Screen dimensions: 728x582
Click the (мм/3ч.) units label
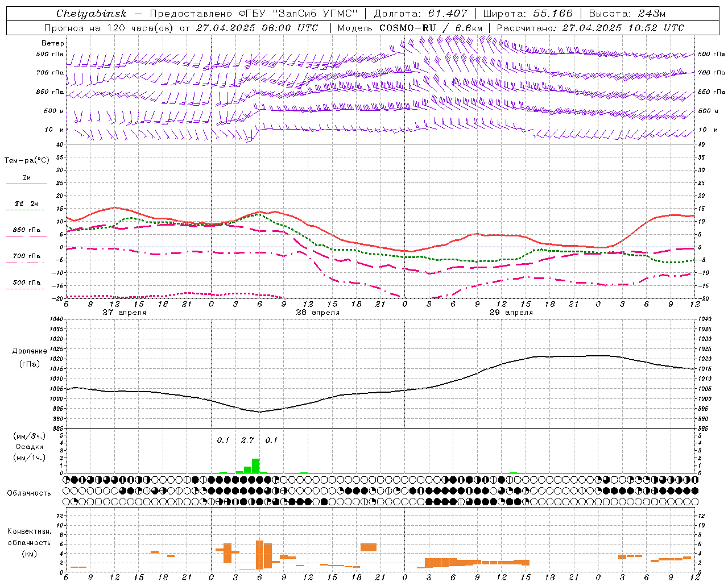(x=30, y=436)
